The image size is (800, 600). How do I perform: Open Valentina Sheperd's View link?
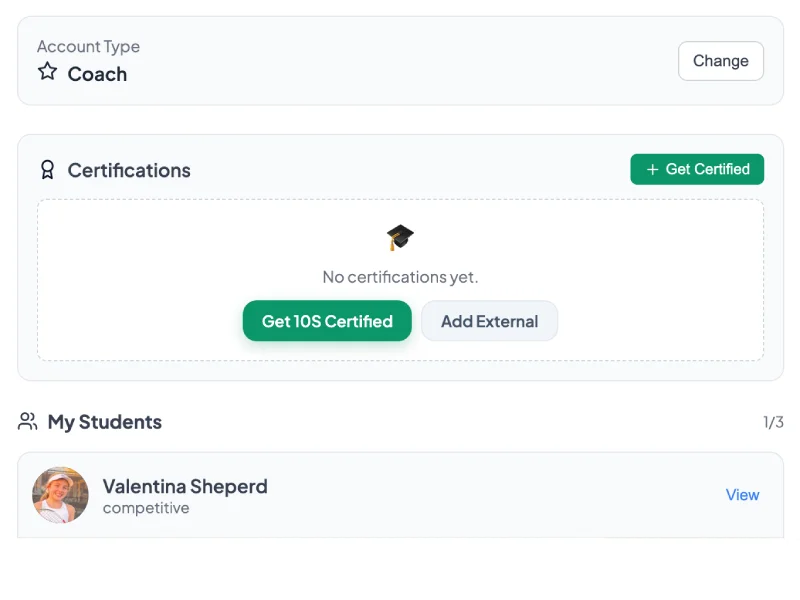click(742, 495)
